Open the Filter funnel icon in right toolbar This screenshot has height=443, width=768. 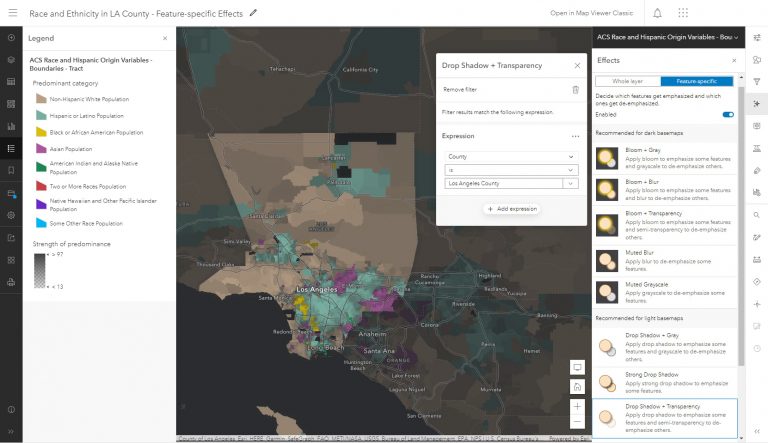point(757,81)
